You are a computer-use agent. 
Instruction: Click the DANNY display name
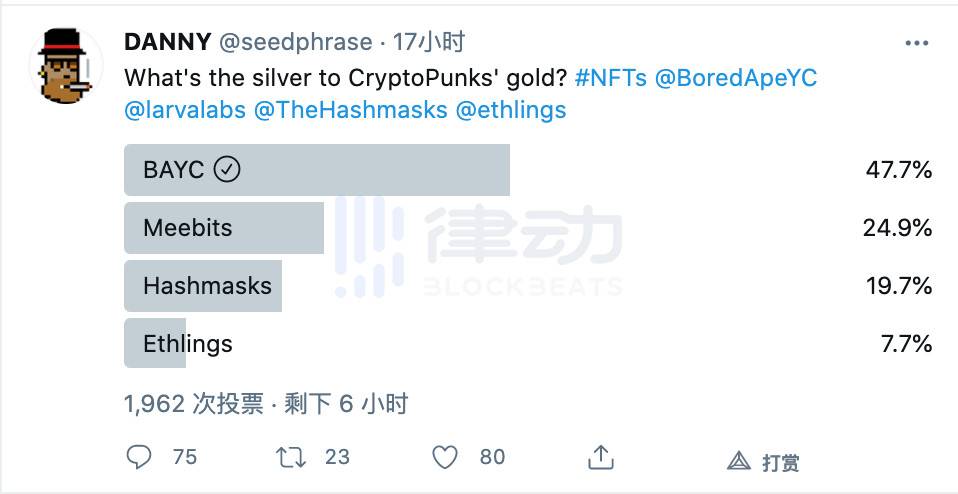coord(167,42)
